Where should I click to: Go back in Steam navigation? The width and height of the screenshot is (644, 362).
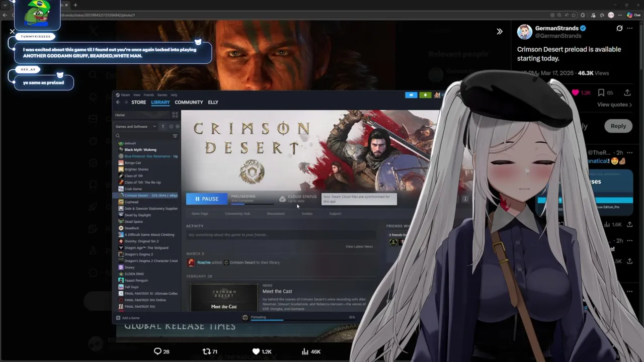click(118, 102)
